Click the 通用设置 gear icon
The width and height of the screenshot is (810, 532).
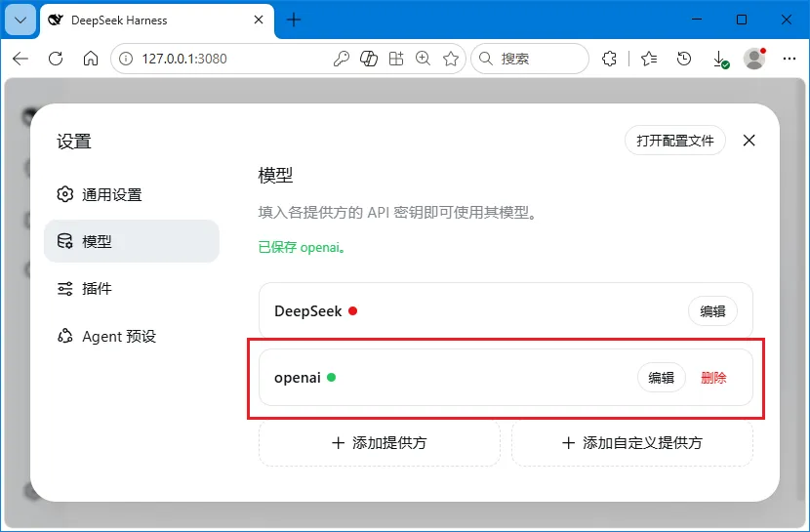click(x=65, y=194)
